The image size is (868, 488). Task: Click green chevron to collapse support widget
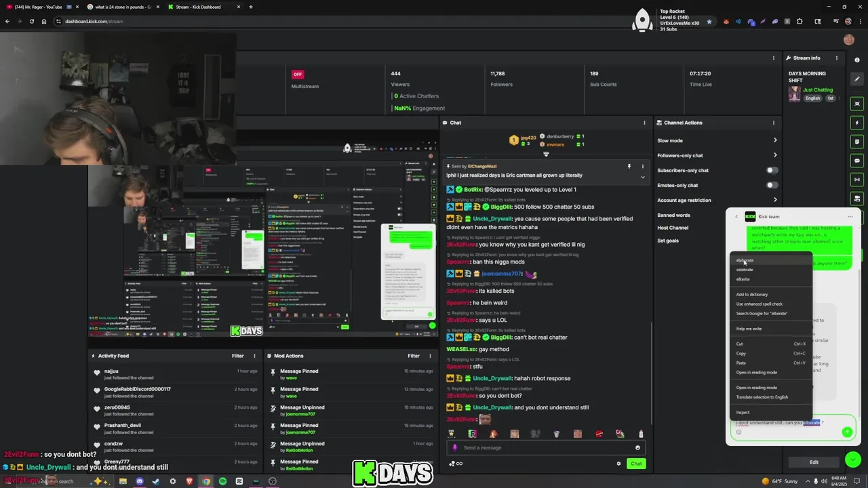[853, 459]
